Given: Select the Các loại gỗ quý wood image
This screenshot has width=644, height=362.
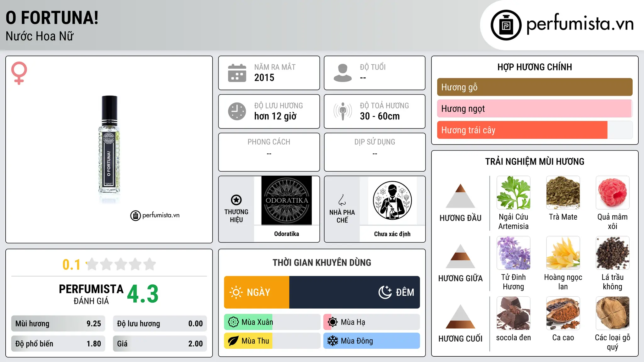Looking at the screenshot, I should [613, 313].
